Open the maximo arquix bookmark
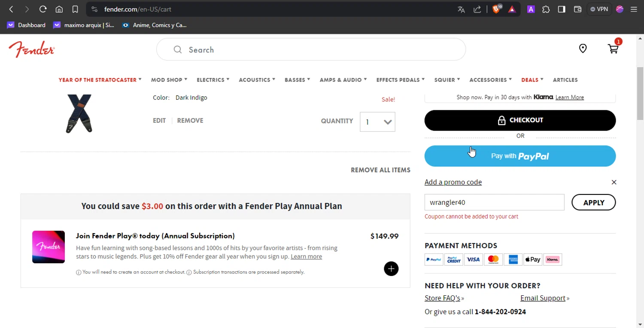This screenshot has height=328, width=644. pos(84,25)
